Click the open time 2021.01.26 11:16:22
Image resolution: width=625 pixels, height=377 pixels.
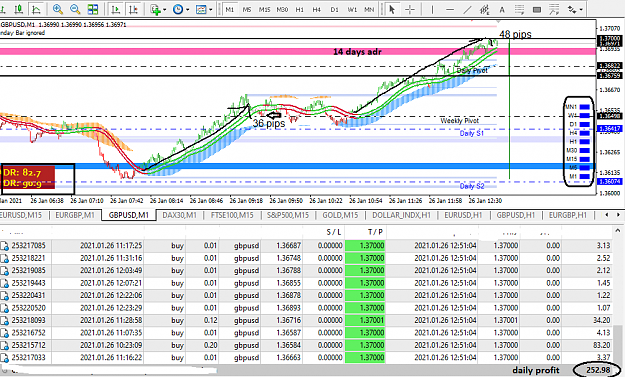point(111,357)
